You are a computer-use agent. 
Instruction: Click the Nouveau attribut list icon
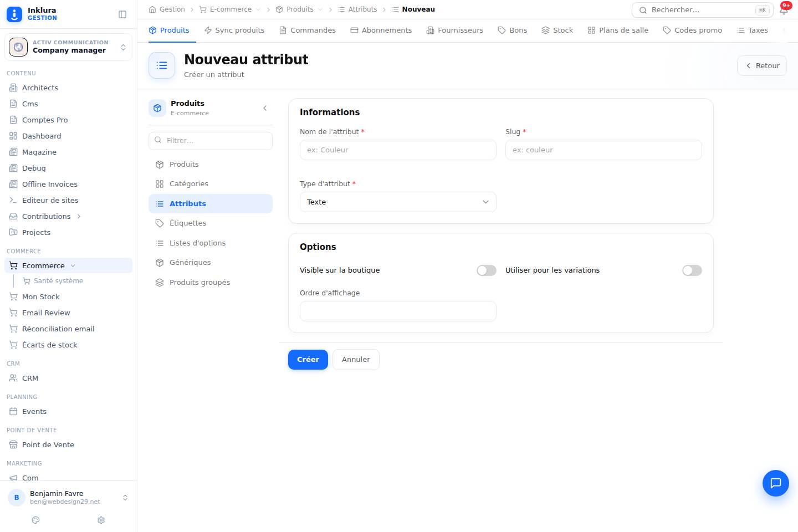click(x=162, y=65)
